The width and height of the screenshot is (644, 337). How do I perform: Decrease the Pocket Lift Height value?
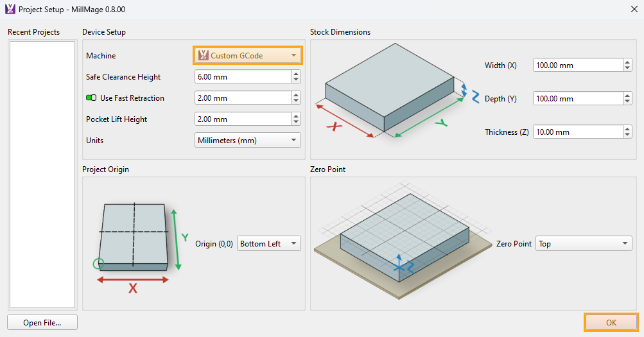pos(296,123)
